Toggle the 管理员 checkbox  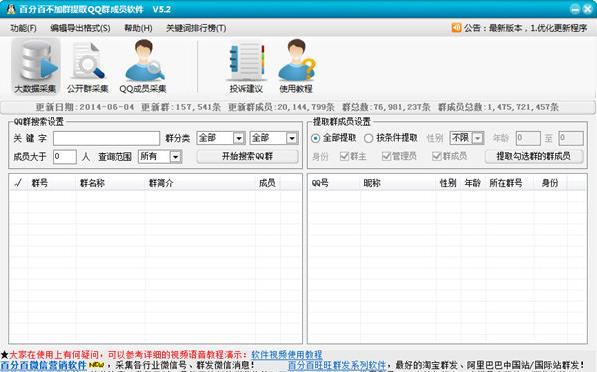pyautogui.click(x=386, y=156)
